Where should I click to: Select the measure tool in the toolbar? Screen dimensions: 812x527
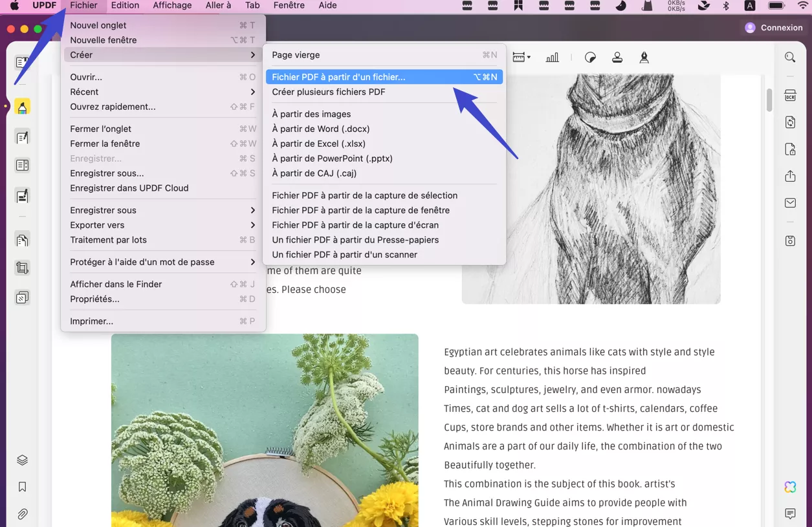point(518,57)
